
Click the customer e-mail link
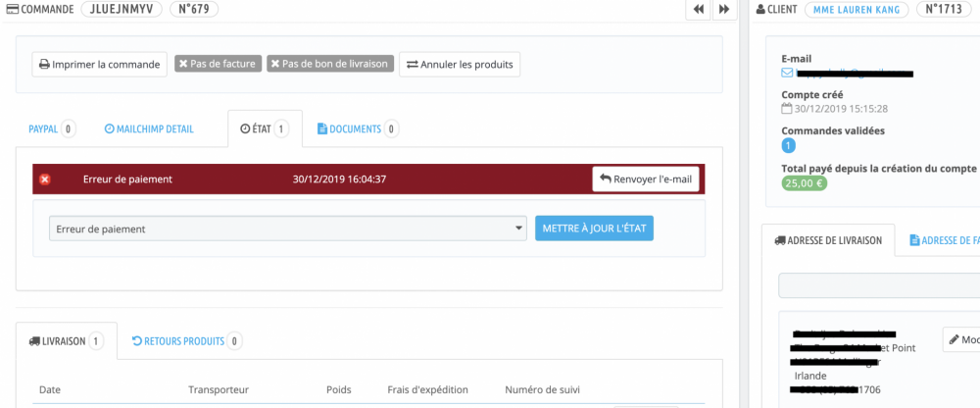[x=848, y=74]
